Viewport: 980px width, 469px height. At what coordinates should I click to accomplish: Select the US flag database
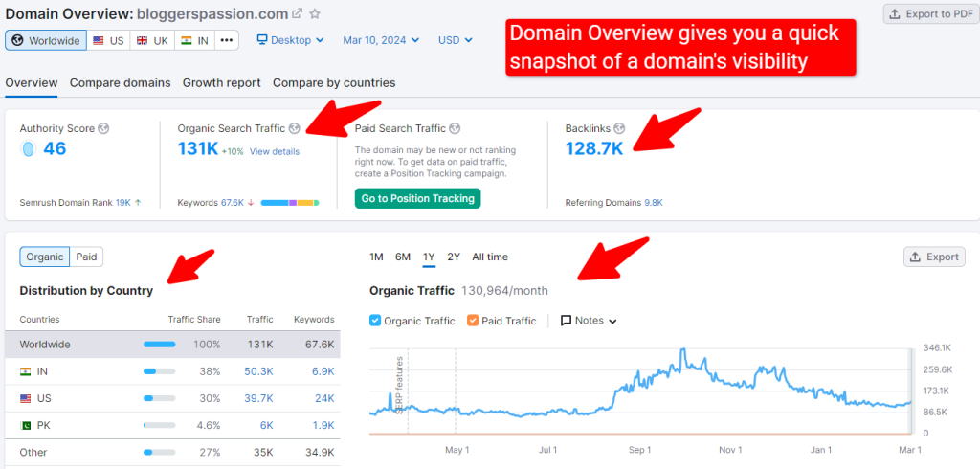click(x=109, y=40)
